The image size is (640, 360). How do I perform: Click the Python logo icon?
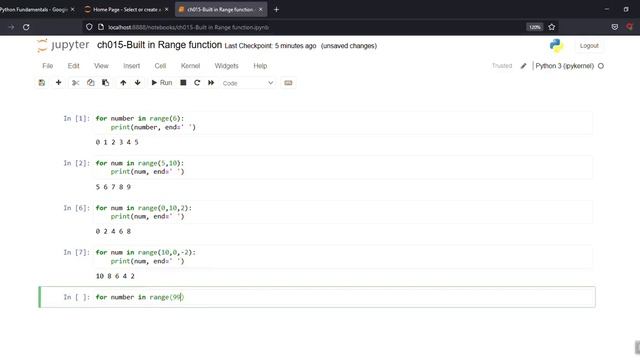[556, 45]
